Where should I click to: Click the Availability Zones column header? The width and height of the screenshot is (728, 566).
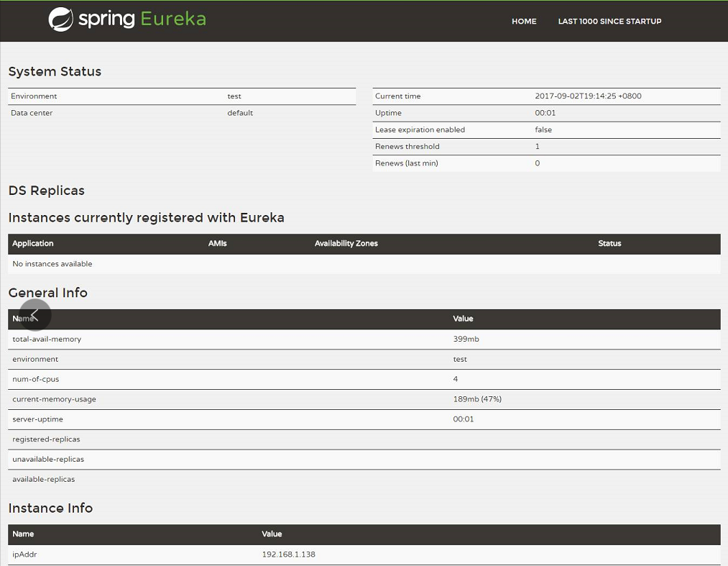(x=346, y=244)
